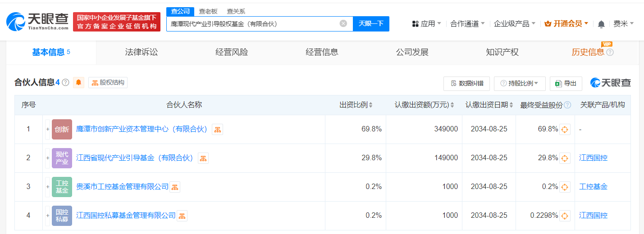Click the final beneficiary target icon for 69.8%

pos(565,130)
